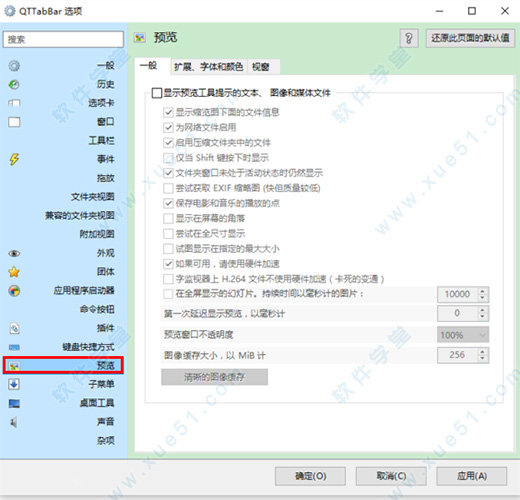520x500 pixels.
Task: Click the QTTabBar gear icon in title bar
Action: (9, 11)
